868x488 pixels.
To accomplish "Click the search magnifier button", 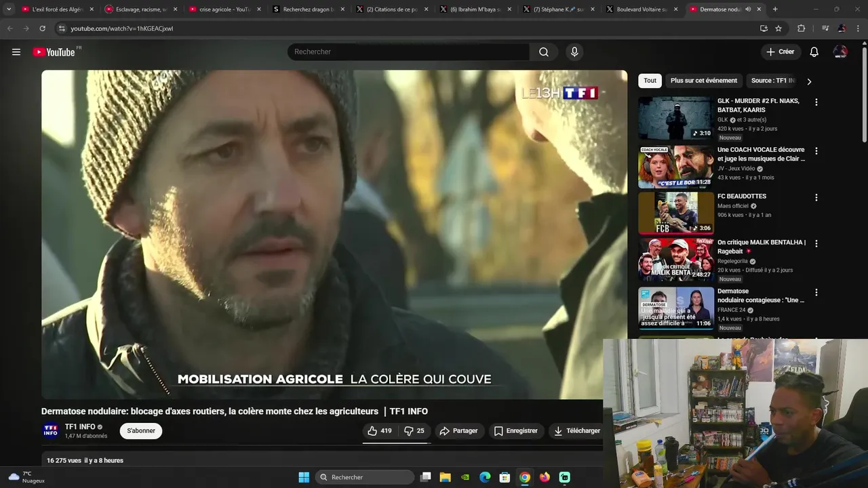I will [544, 52].
